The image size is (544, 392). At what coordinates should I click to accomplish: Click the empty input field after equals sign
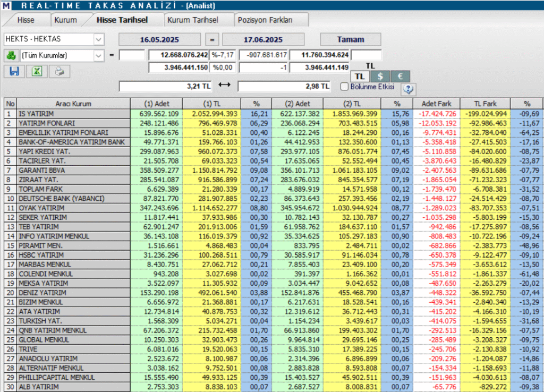pos(132,55)
